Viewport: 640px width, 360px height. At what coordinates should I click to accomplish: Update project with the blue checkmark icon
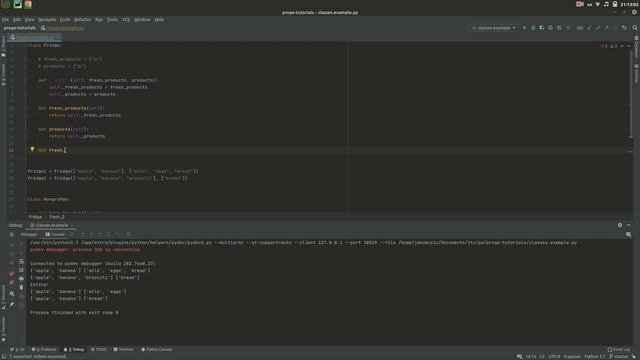(589, 28)
